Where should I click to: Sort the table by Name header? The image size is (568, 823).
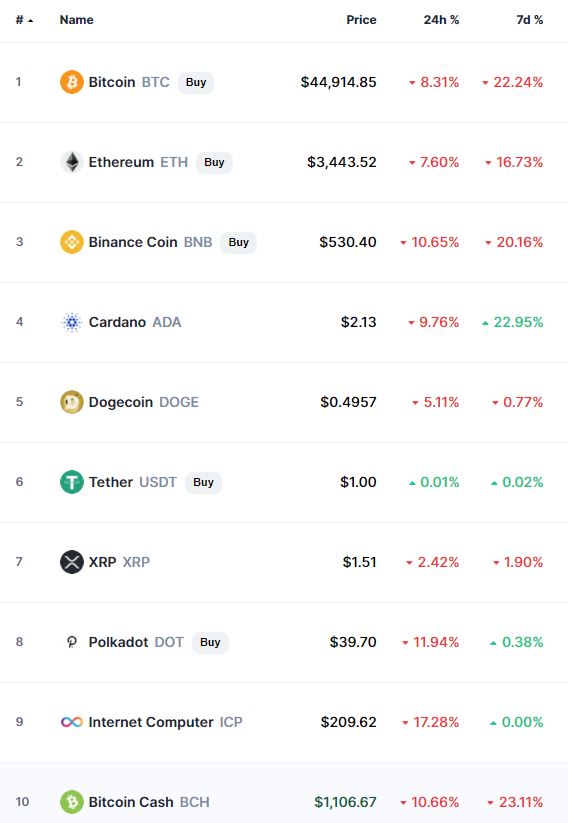coord(77,20)
